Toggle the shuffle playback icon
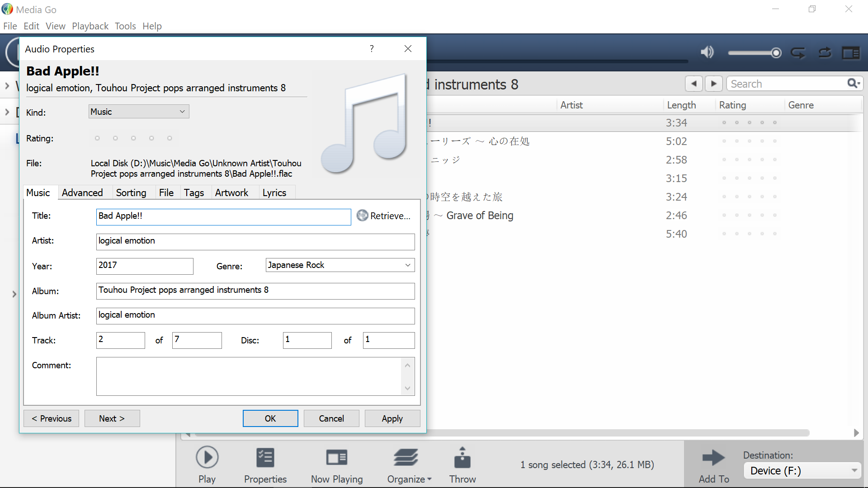This screenshot has width=868, height=488. (825, 53)
